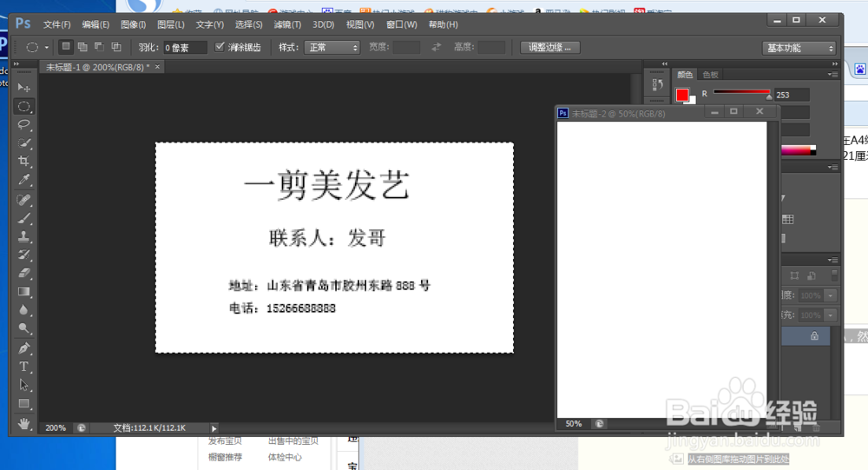Click the R channel slider handle
Viewport: 868px width, 470px height.
tap(769, 96)
